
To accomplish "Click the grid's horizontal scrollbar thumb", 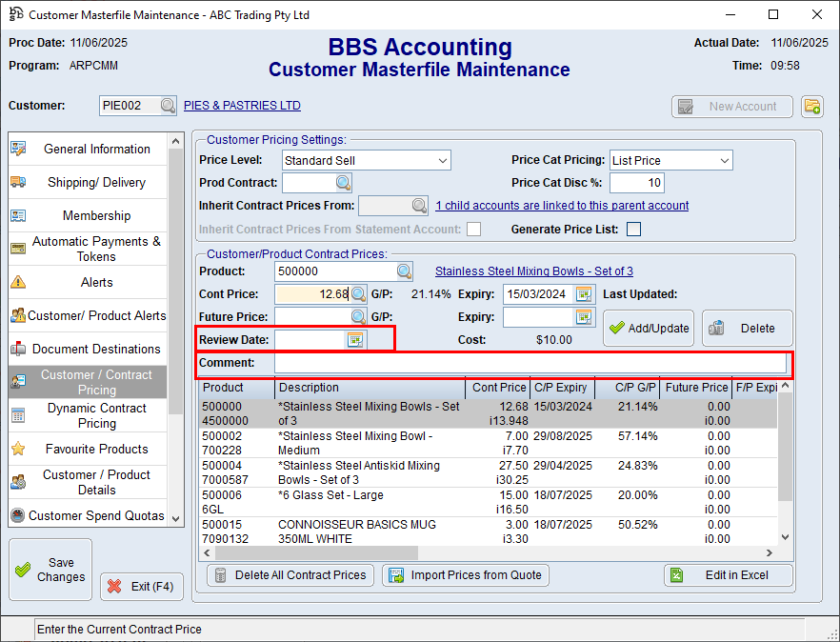I will pyautogui.click(x=314, y=553).
